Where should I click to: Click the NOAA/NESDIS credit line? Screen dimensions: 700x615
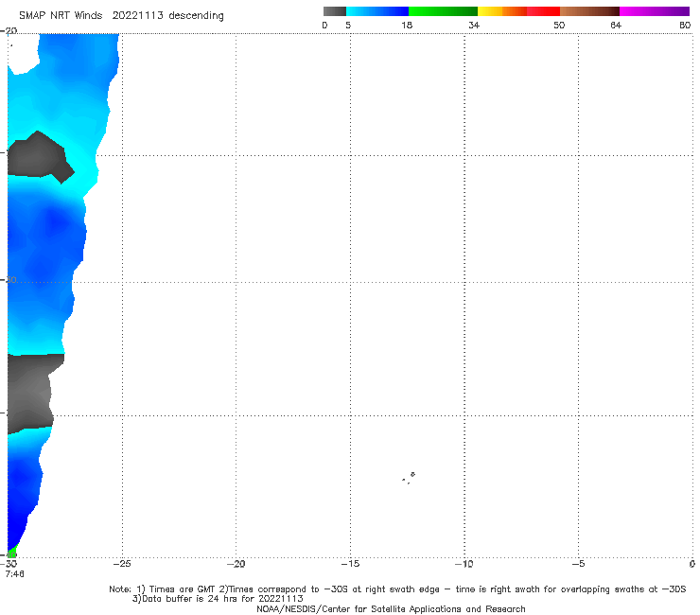click(391, 608)
